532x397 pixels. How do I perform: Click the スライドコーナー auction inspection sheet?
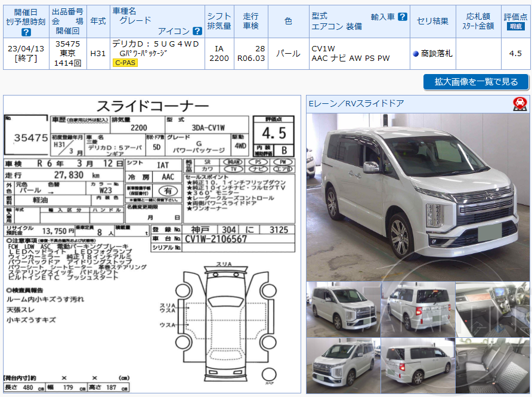(152, 239)
